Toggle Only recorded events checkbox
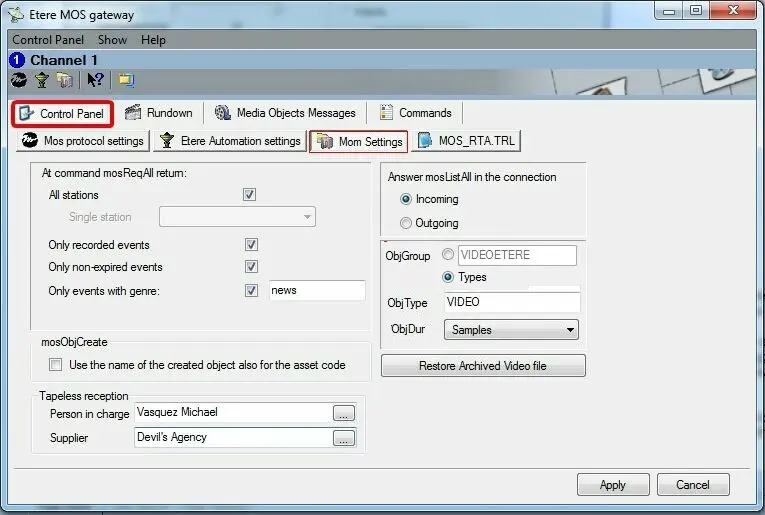This screenshot has width=765, height=515. click(251, 245)
